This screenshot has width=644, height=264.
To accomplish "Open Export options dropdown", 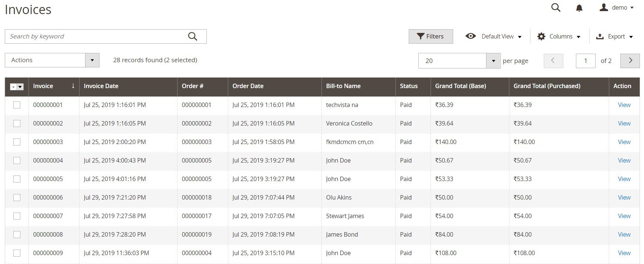I will [x=614, y=36].
